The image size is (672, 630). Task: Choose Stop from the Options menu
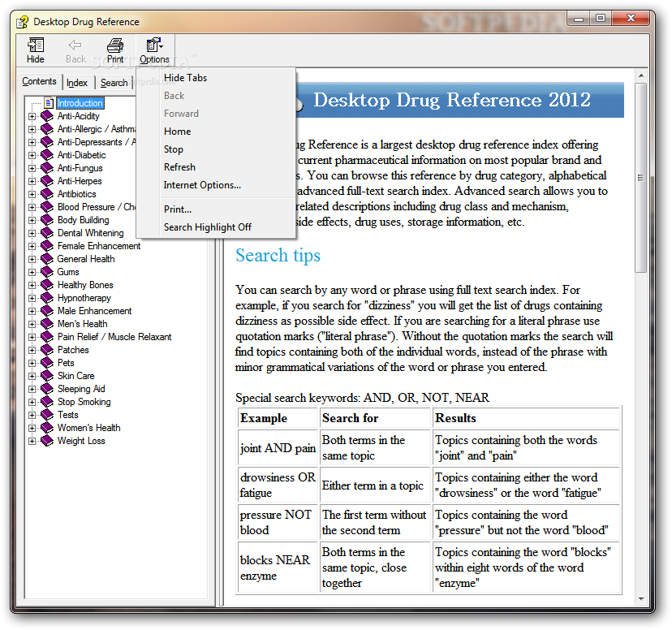pos(174,149)
